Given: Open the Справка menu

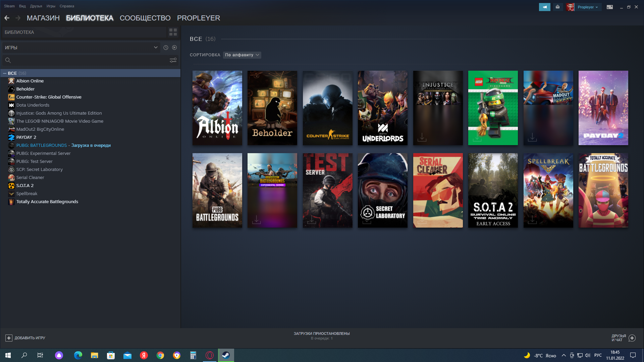Looking at the screenshot, I should [67, 6].
